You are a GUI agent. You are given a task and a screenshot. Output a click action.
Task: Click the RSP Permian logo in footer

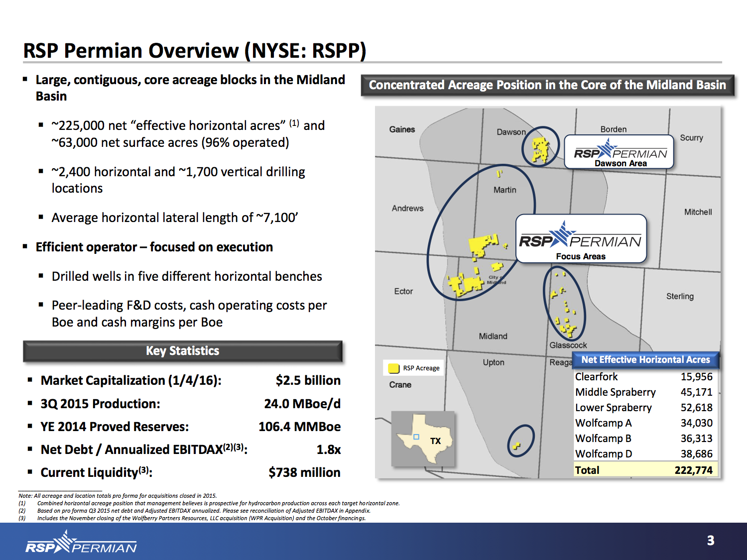pos(81,542)
